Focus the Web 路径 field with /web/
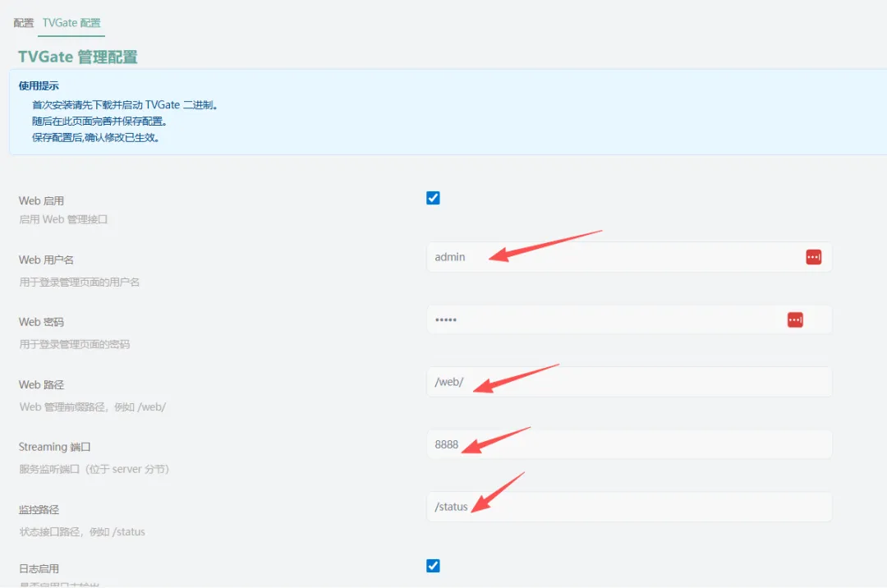This screenshot has height=588, width=887. click(629, 382)
